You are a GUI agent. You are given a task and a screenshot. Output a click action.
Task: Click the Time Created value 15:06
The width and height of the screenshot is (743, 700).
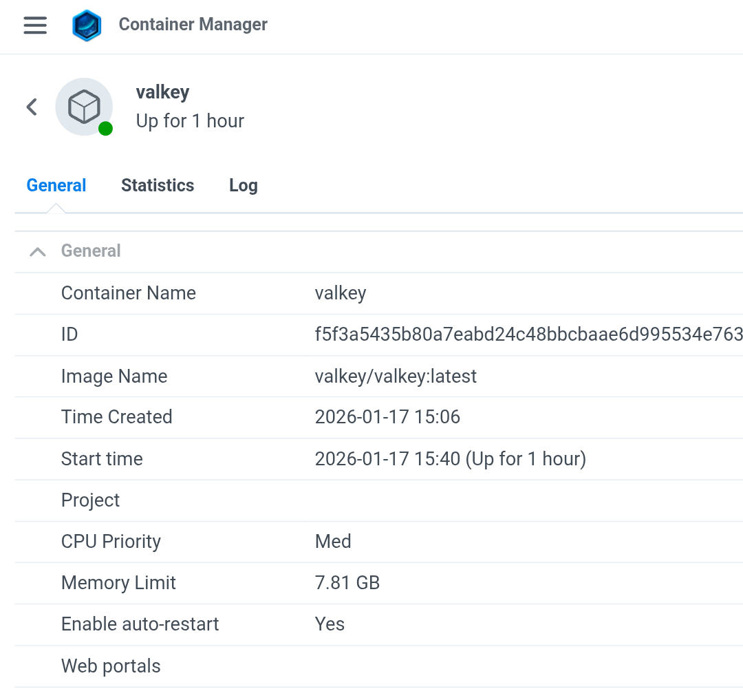tap(387, 417)
